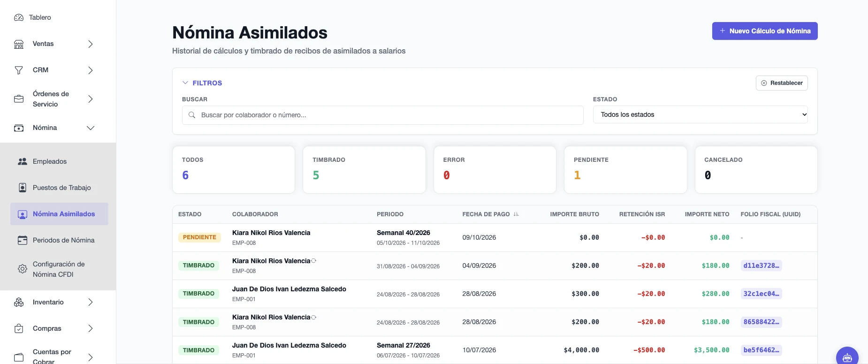This screenshot has width=868, height=364.
Task: Click the sort icon beside Fecha de Pago
Action: point(516,214)
